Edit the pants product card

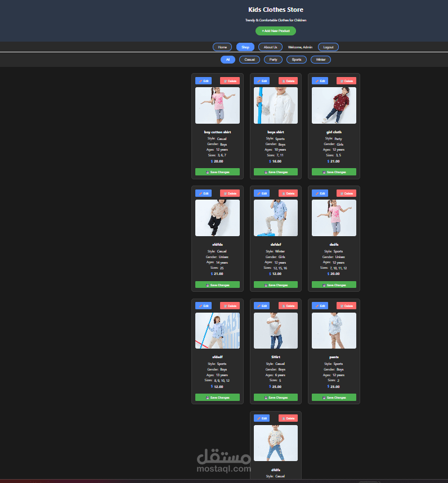click(x=320, y=305)
